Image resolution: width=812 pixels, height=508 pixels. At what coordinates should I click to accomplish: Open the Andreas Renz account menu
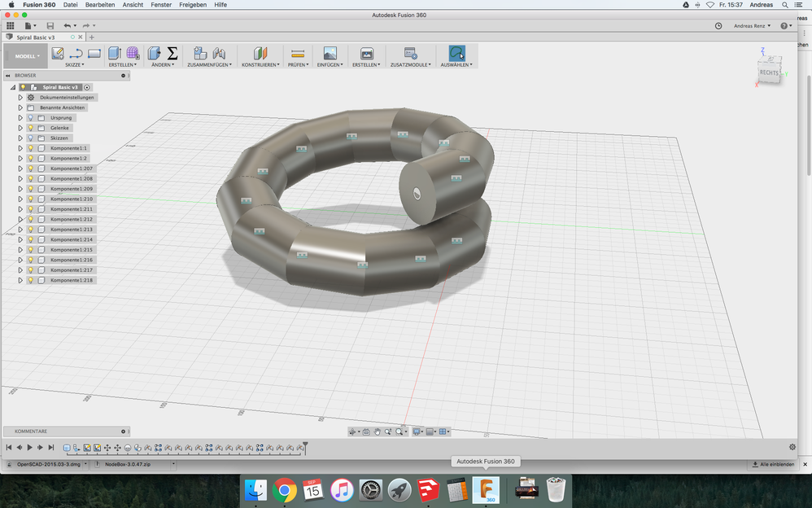pyautogui.click(x=752, y=26)
